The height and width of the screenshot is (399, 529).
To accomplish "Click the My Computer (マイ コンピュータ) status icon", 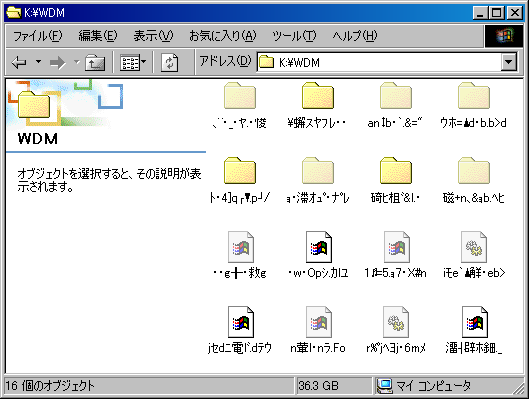I will pos(384,386).
